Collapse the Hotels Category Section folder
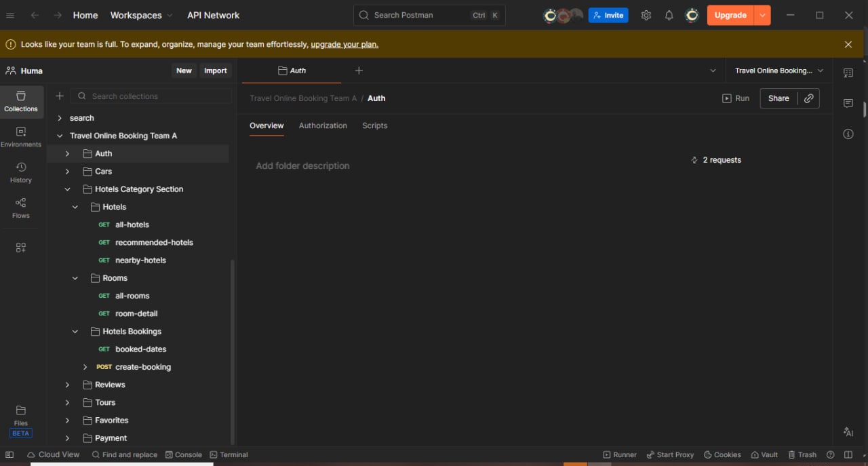The image size is (868, 466). pyautogui.click(x=66, y=189)
